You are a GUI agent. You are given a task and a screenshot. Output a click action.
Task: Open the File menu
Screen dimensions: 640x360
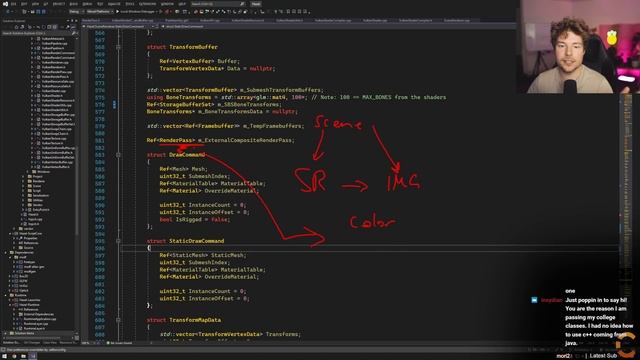13,4
